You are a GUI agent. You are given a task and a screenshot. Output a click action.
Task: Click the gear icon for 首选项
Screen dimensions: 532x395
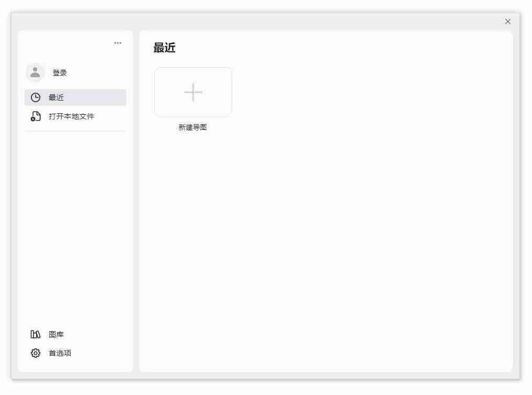click(35, 353)
